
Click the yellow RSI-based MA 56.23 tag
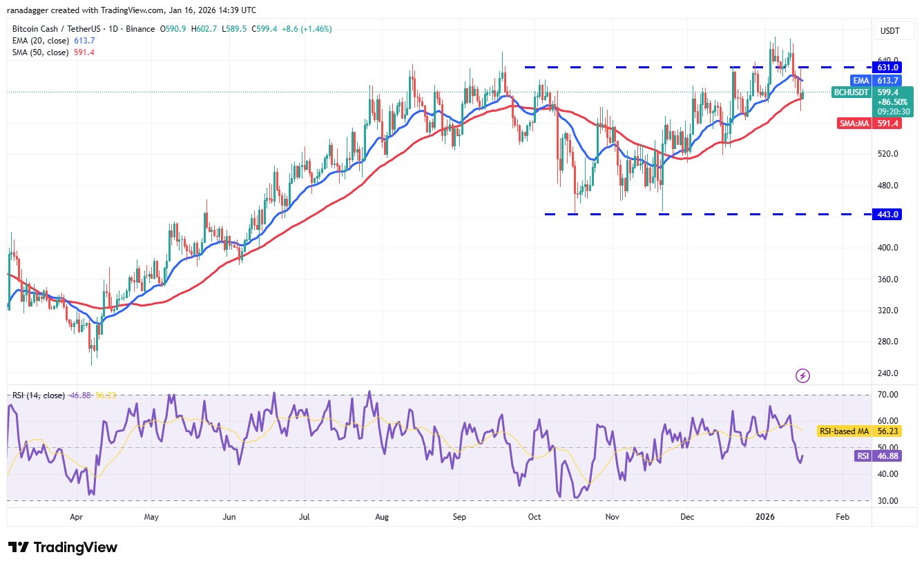point(844,431)
